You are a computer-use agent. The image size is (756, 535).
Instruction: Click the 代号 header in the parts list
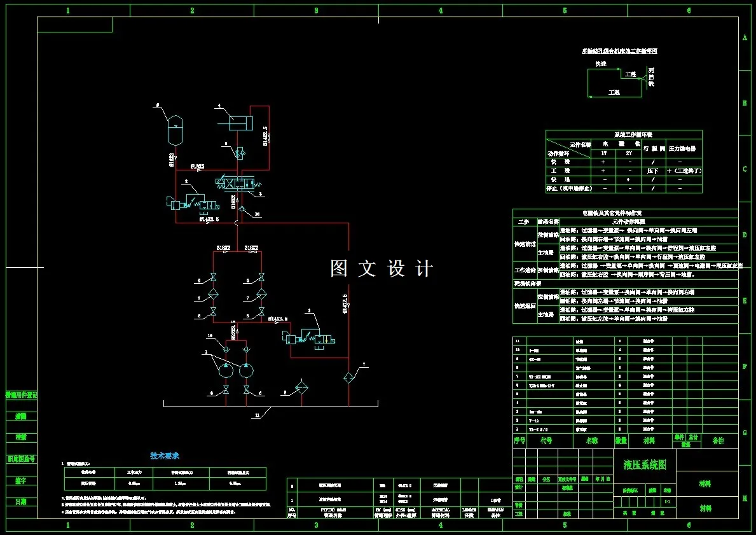546,440
